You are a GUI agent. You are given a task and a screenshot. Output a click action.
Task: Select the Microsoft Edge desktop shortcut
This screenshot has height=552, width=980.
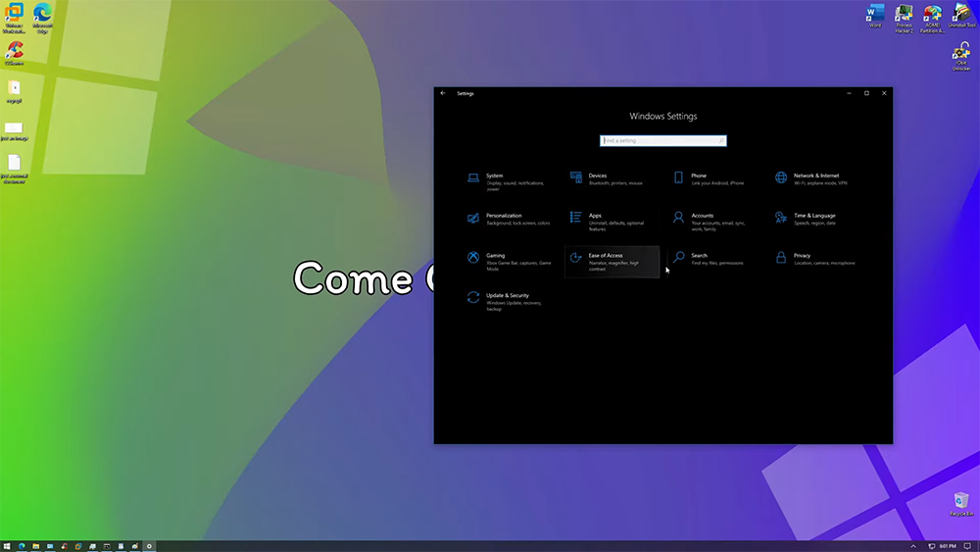pyautogui.click(x=42, y=18)
